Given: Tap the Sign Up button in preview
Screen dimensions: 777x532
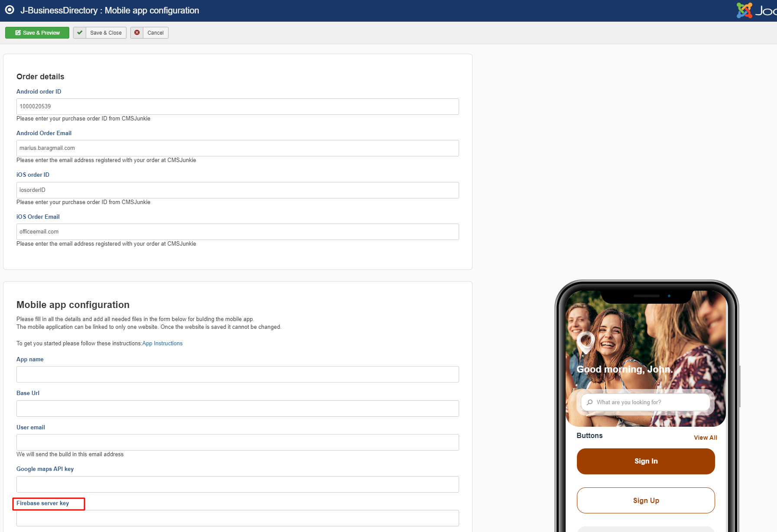Looking at the screenshot, I should point(645,500).
